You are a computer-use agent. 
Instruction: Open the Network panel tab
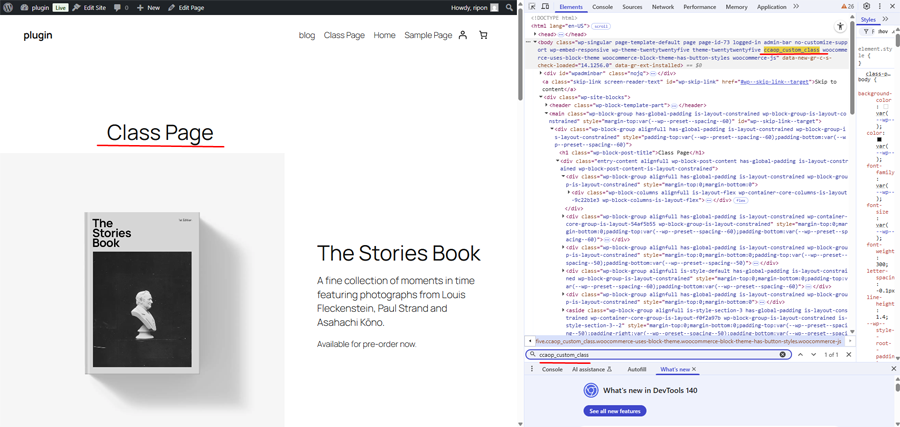[x=663, y=7]
